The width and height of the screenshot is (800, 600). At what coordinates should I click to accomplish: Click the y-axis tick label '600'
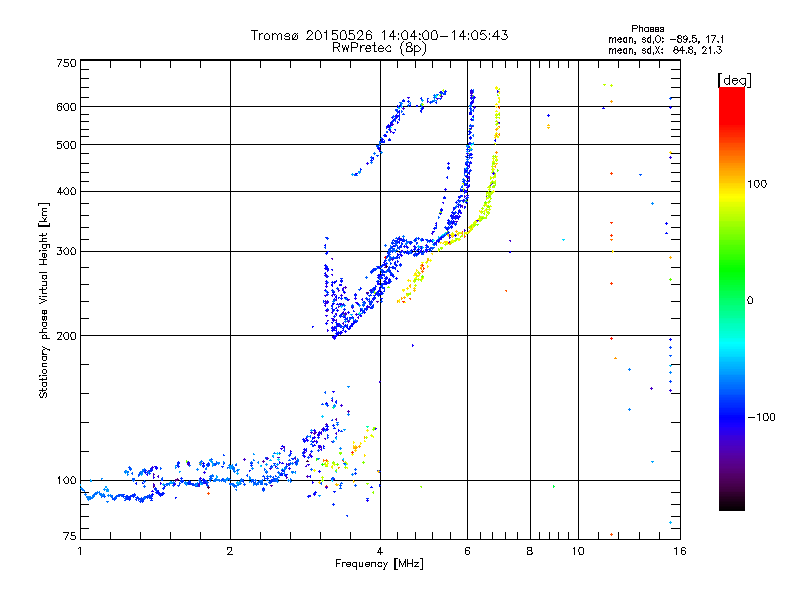pos(67,107)
